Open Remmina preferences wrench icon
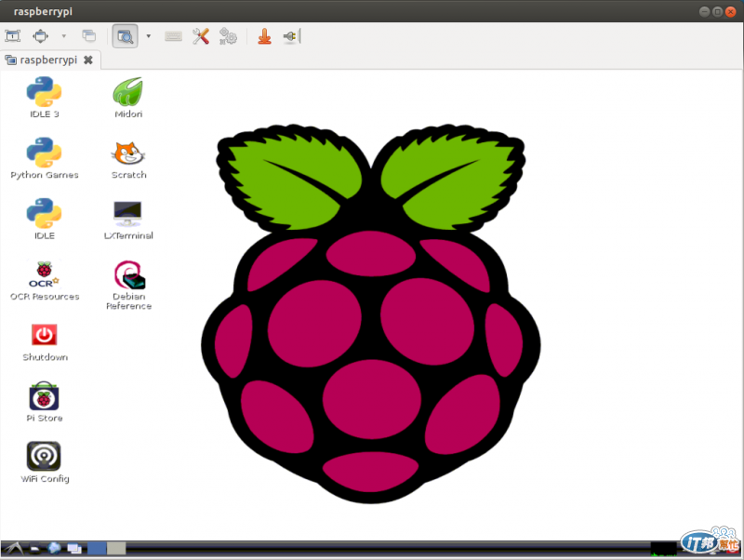Image resolution: width=744 pixels, height=560 pixels. [201, 36]
